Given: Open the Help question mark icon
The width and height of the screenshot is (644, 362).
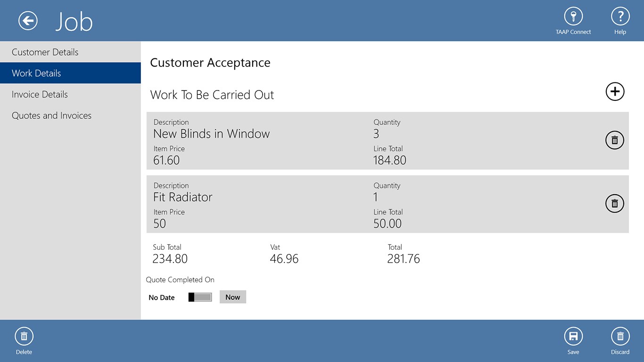Looking at the screenshot, I should tap(620, 16).
